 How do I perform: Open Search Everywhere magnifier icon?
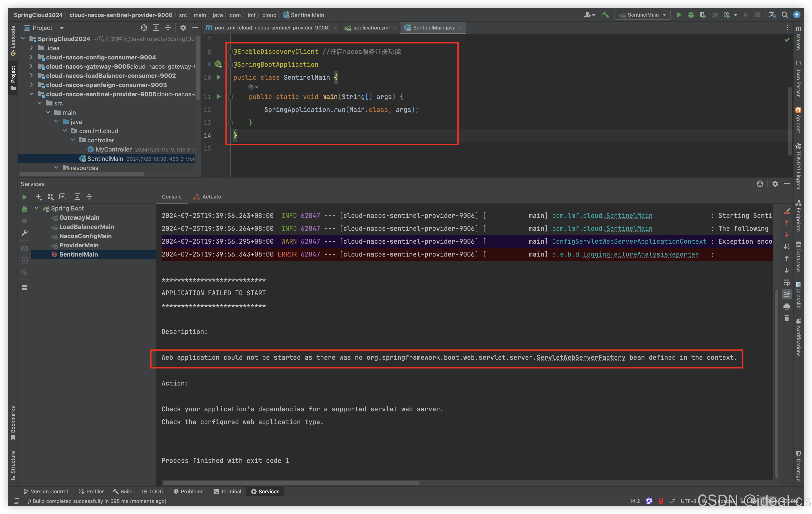pyautogui.click(x=785, y=15)
